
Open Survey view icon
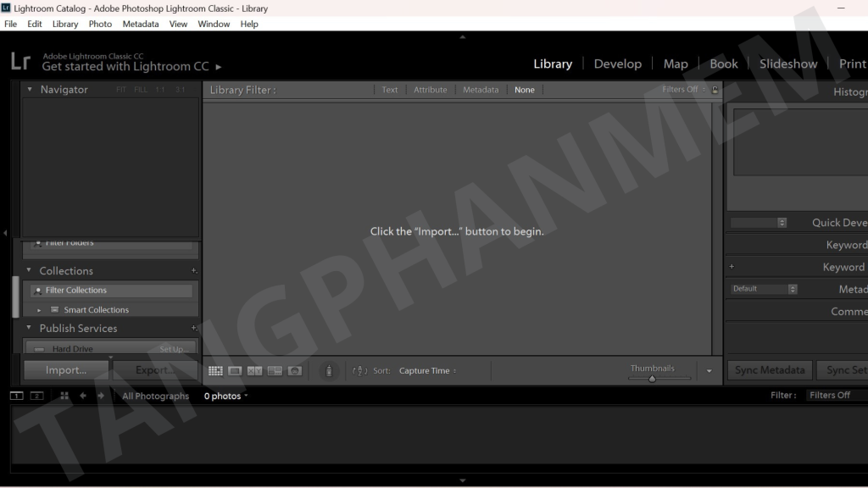tap(275, 370)
